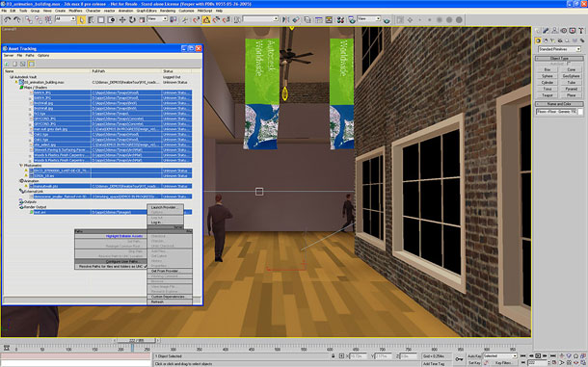This screenshot has height=367, width=588.
Task: Choose the Select and Move tool
Action: point(121,19)
